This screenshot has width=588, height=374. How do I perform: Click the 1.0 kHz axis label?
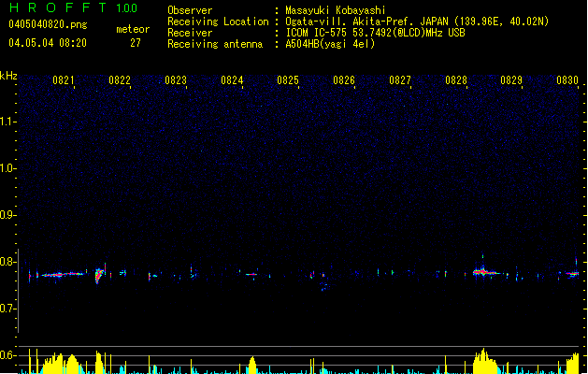(7, 168)
